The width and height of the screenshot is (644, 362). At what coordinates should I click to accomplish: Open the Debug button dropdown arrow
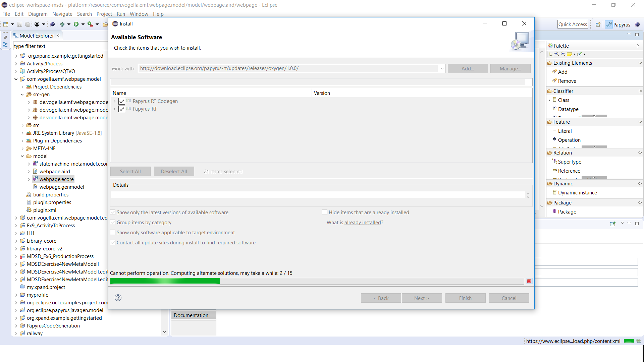69,24
